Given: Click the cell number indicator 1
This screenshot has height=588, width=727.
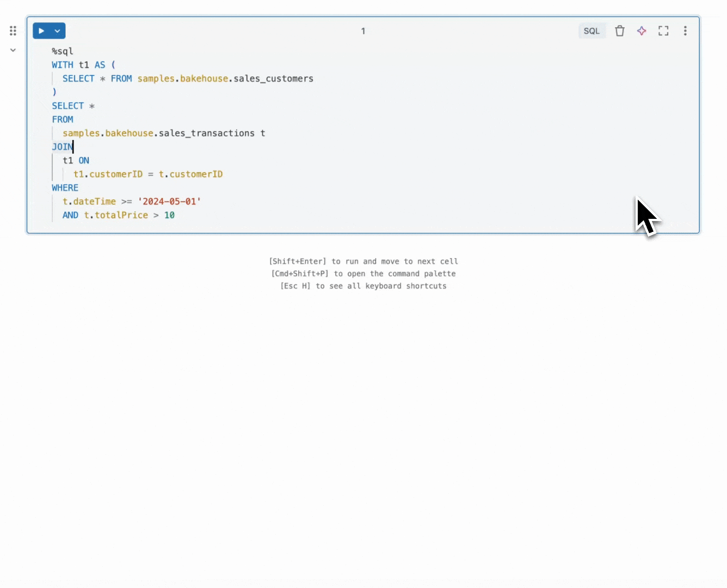Looking at the screenshot, I should coord(363,31).
